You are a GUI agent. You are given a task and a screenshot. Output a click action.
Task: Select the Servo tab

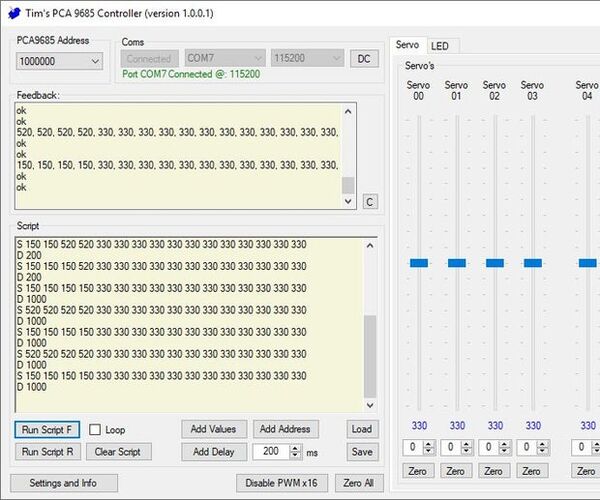pyautogui.click(x=407, y=45)
